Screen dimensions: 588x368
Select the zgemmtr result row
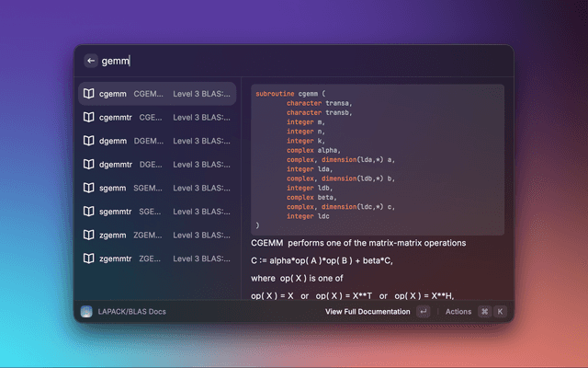point(156,259)
